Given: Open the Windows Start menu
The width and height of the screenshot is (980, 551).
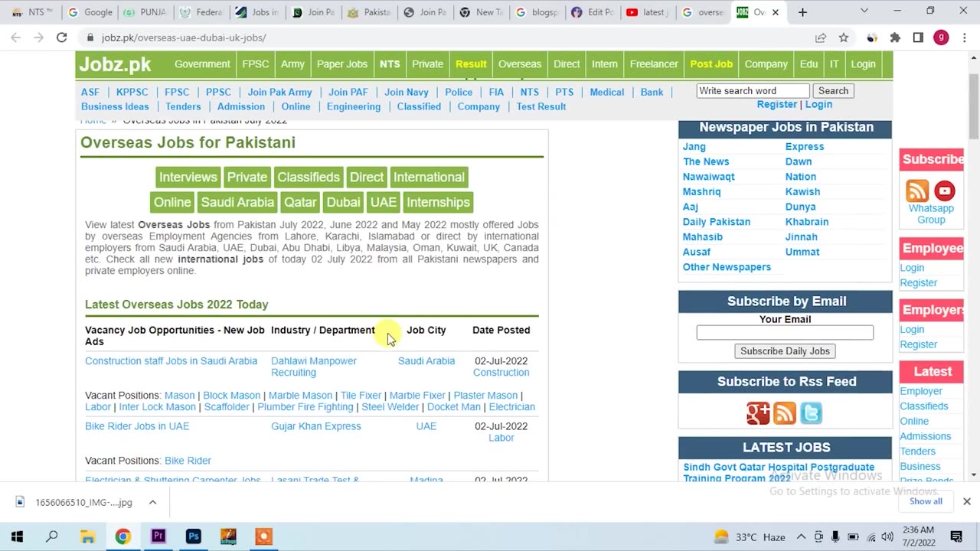Looking at the screenshot, I should [x=17, y=536].
